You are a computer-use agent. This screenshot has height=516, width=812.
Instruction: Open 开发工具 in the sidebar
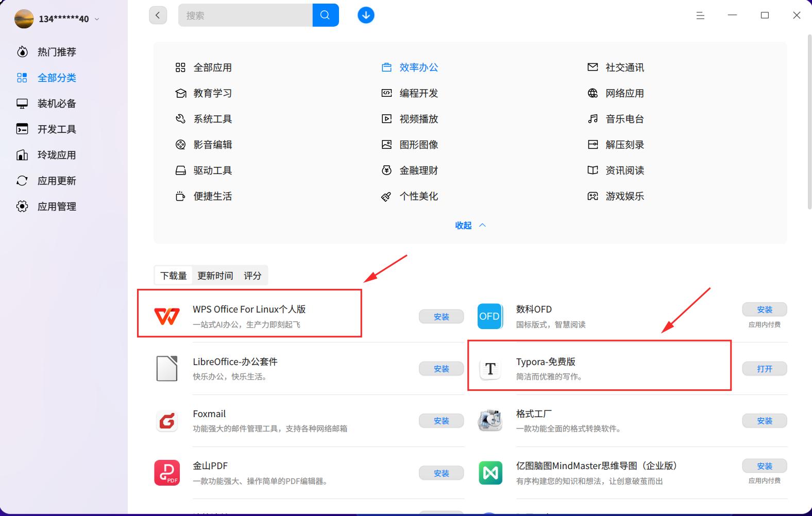pos(57,129)
